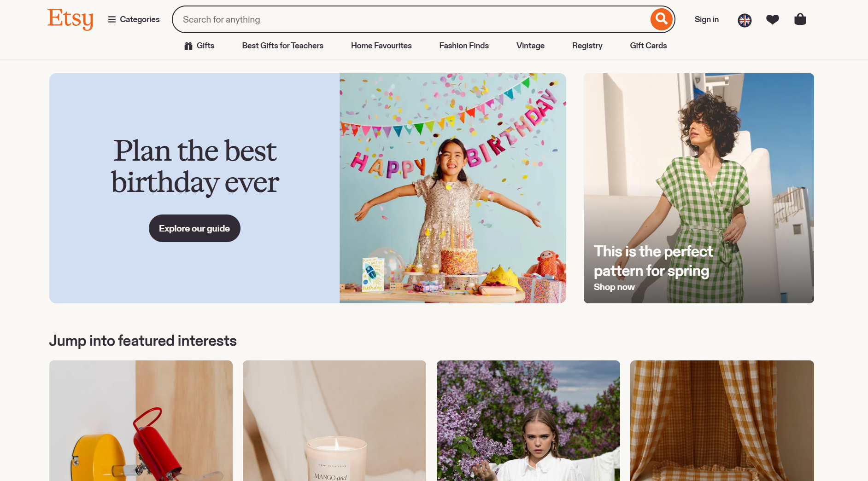
Task: Click the orange search magnifier button
Action: 661,19
